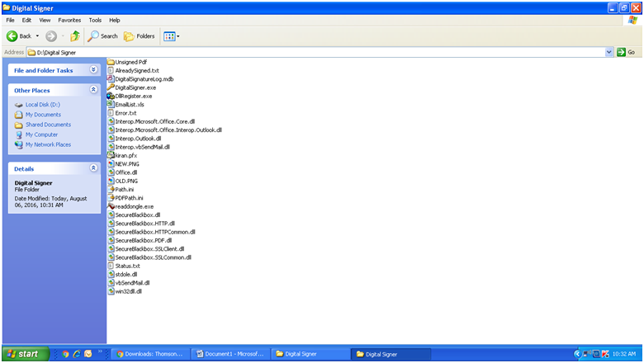This screenshot has width=644, height=363.
Task: Switch to the first Digital Signer taskbar button
Action: pyautogui.click(x=310, y=354)
